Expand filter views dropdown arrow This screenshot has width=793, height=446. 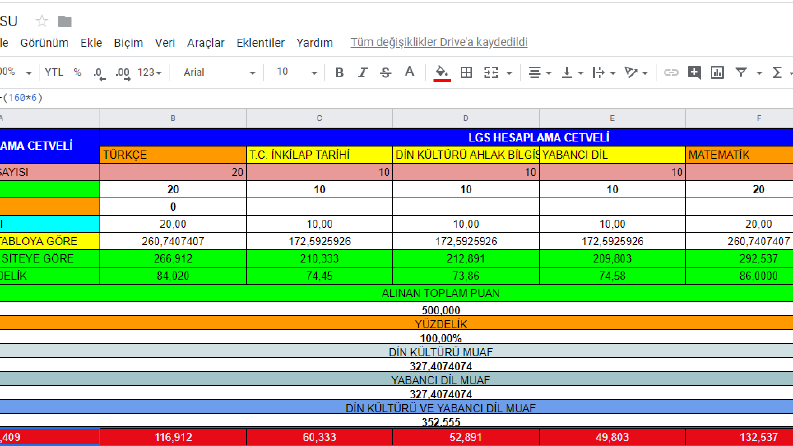pos(759,73)
